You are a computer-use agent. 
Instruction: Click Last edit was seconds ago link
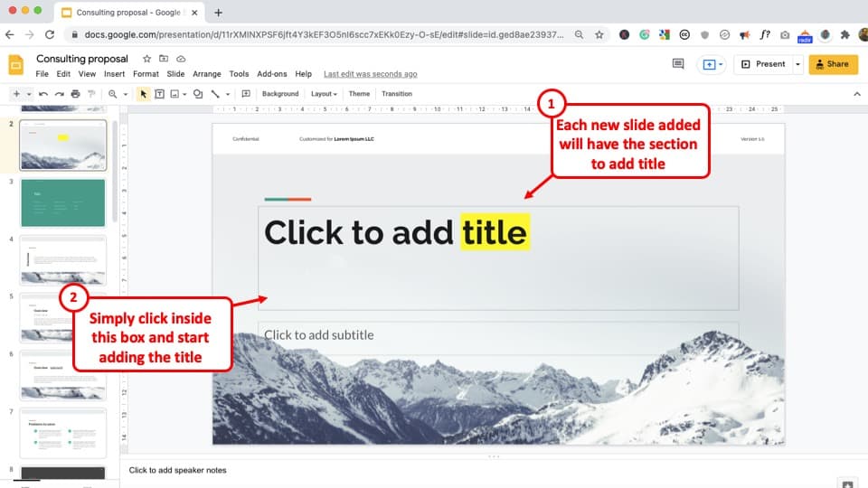pyautogui.click(x=371, y=74)
